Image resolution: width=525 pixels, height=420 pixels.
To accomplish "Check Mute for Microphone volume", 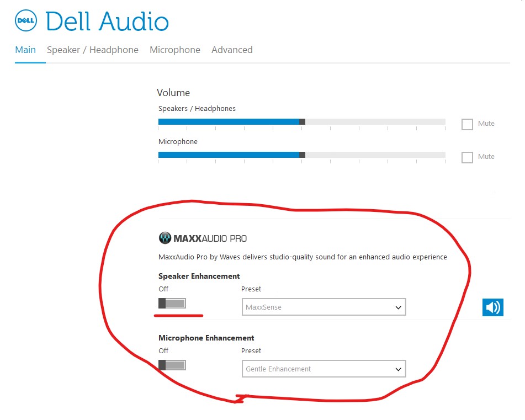I will point(467,157).
